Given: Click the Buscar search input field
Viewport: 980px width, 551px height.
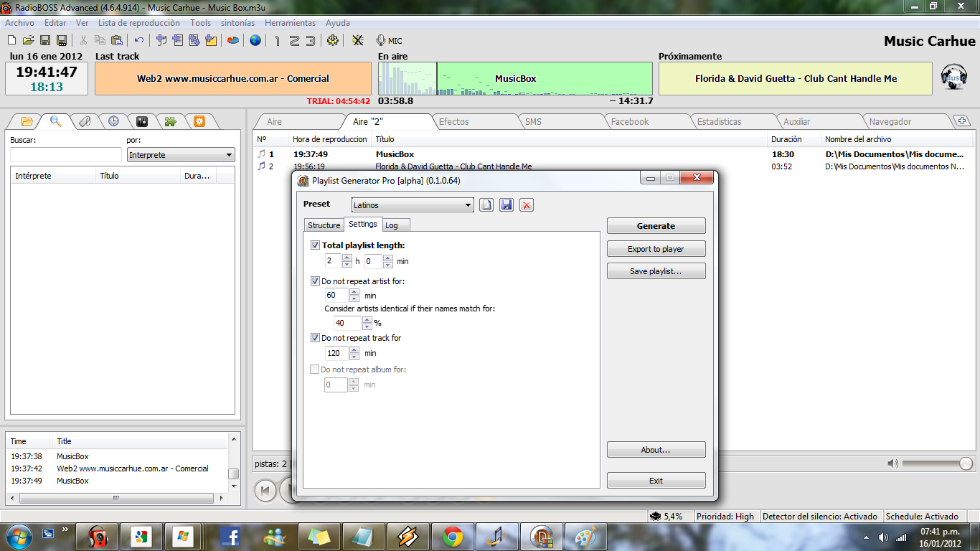Looking at the screenshot, I should point(66,155).
